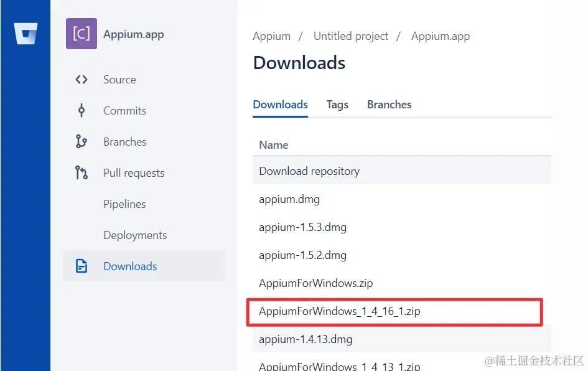Click the Branches fork icon in sidebar

[82, 142]
